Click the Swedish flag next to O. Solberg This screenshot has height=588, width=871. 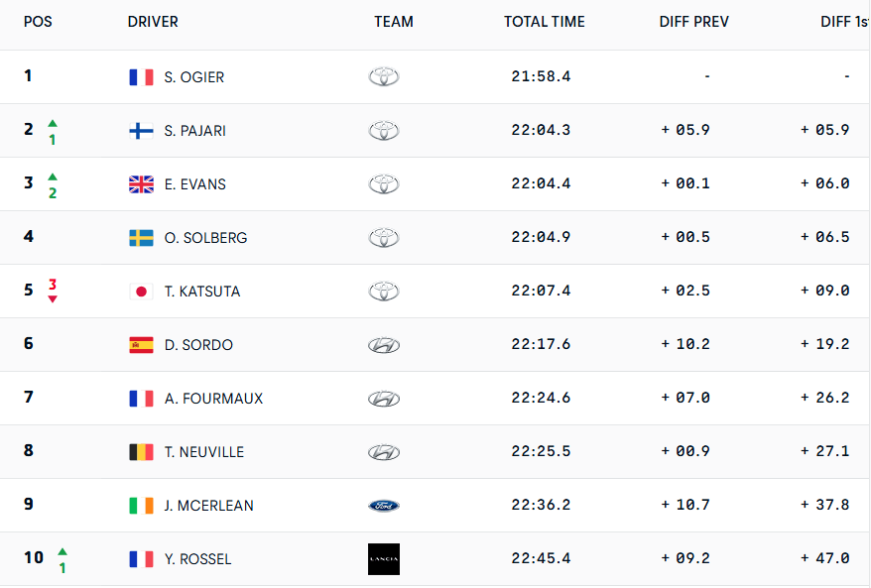(141, 238)
